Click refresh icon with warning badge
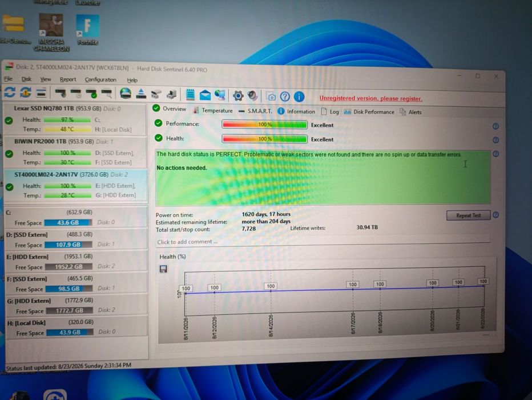This screenshot has width=532, height=400. point(26,93)
